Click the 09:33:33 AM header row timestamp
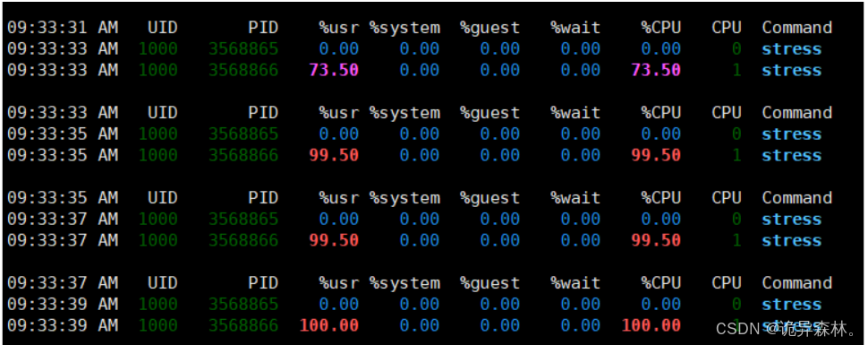 63,113
